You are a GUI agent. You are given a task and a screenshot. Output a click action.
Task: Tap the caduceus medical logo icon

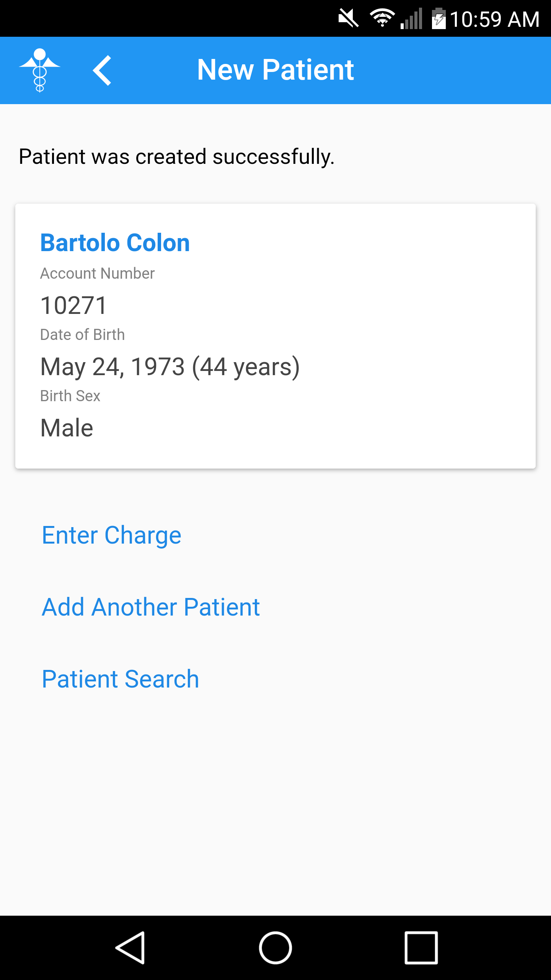coord(40,70)
